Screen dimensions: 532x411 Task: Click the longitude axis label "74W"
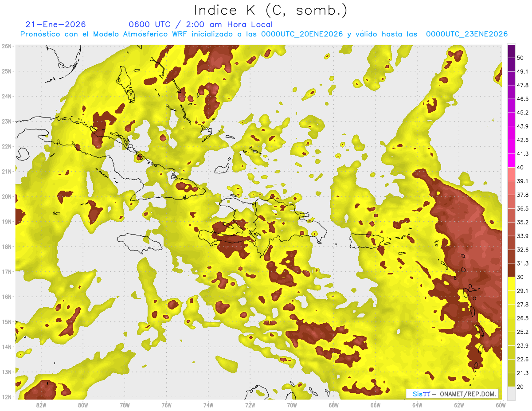208,405
